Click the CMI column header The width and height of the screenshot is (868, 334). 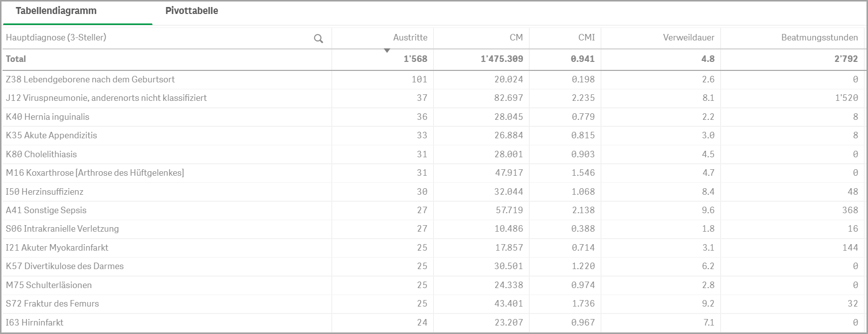click(586, 37)
